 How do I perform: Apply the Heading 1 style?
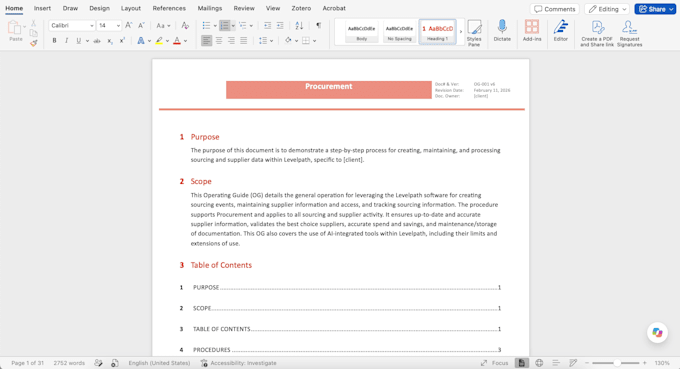[x=437, y=32]
